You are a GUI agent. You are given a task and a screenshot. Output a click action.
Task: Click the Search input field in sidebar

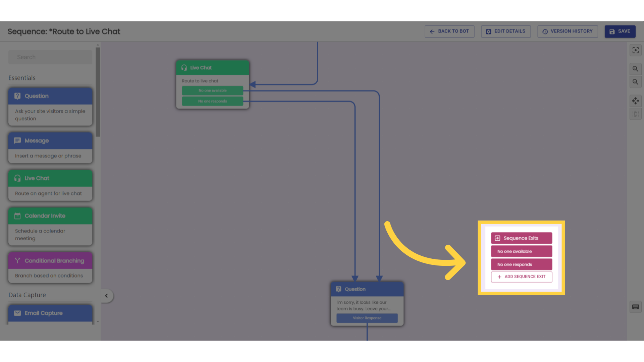click(50, 57)
